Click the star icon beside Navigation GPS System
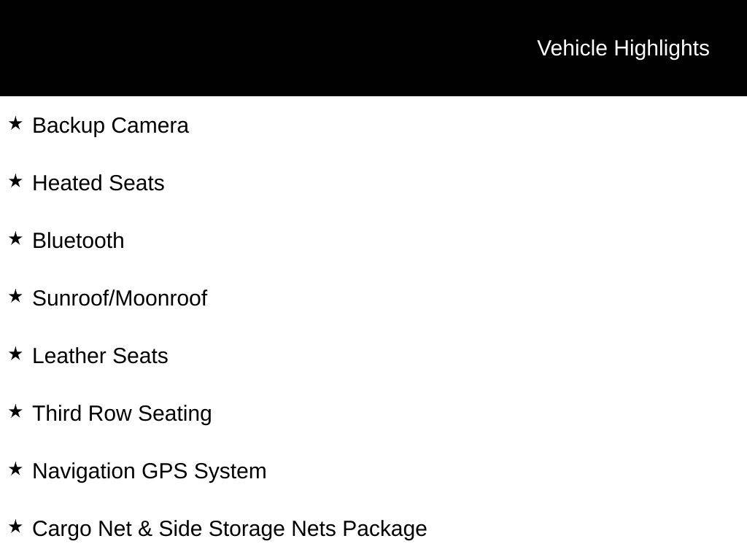Viewport: 747px width, 560px height. coord(15,470)
